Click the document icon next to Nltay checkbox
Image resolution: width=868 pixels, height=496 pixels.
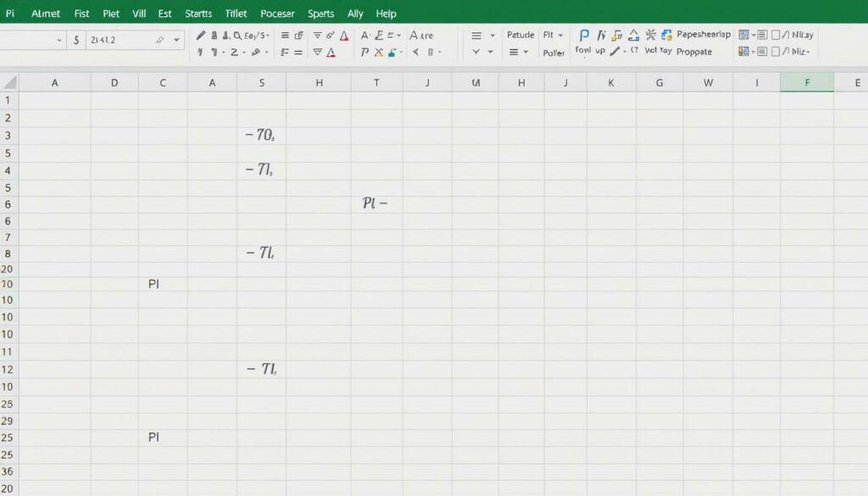[762, 35]
